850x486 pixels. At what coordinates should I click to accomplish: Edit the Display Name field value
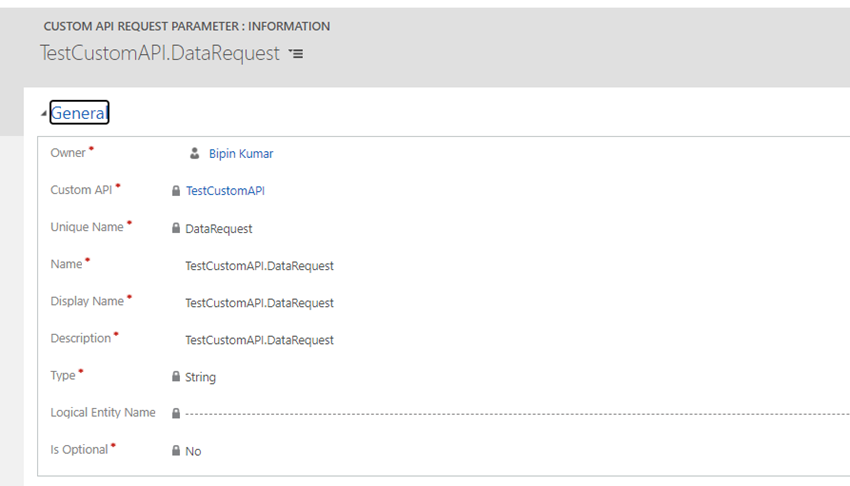pos(259,303)
